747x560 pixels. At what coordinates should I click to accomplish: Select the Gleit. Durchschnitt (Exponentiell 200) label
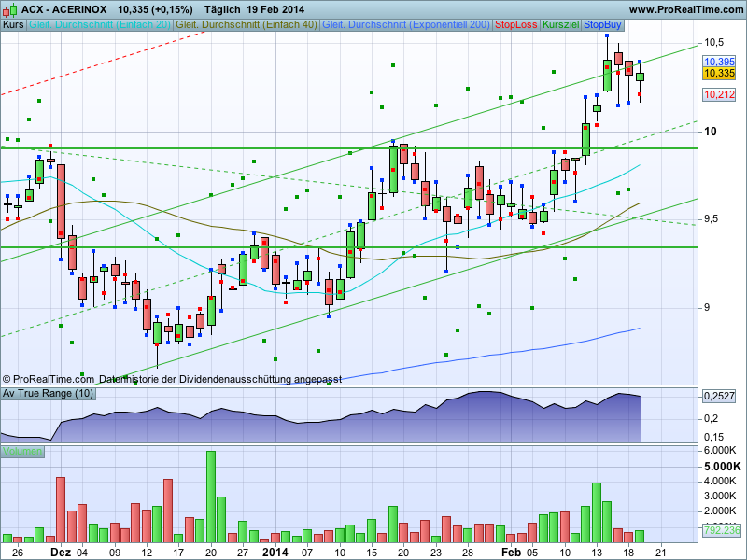pyautogui.click(x=406, y=25)
